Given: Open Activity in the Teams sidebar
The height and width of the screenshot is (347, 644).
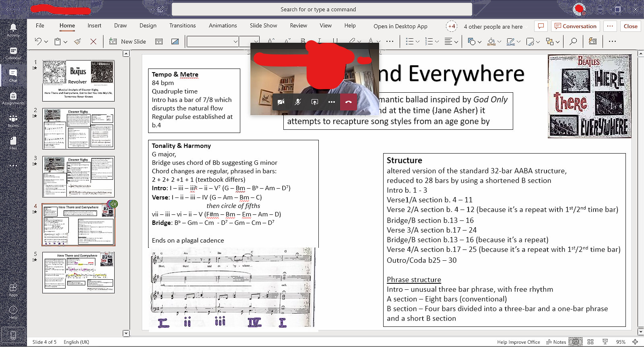Looking at the screenshot, I should coord(13,30).
